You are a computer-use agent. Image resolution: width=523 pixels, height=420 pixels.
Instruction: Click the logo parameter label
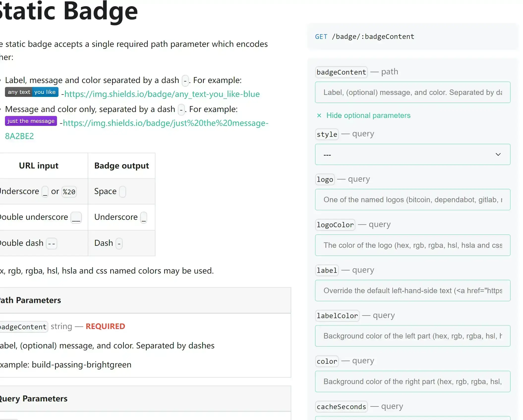[325, 180]
